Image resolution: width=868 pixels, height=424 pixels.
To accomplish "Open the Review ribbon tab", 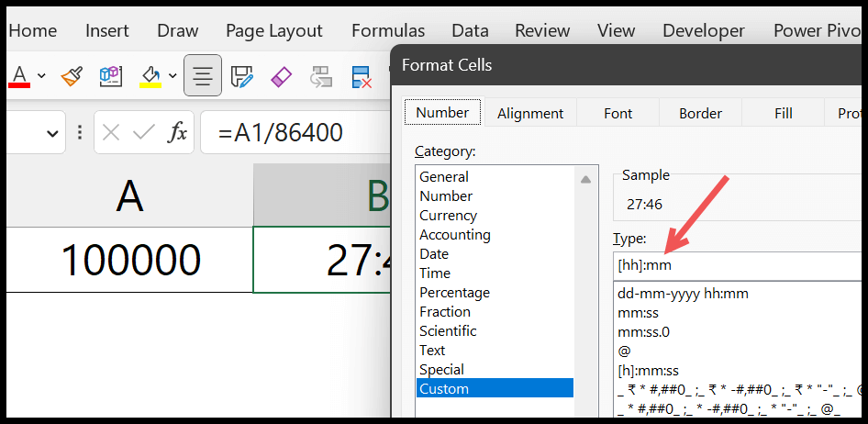I will click(x=542, y=30).
